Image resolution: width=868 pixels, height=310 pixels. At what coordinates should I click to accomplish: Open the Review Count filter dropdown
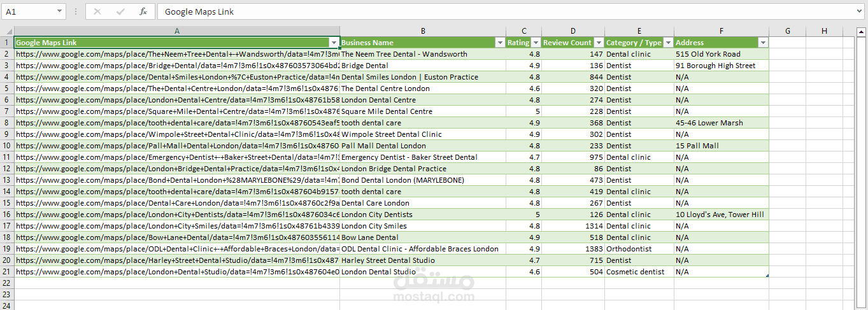coord(599,43)
